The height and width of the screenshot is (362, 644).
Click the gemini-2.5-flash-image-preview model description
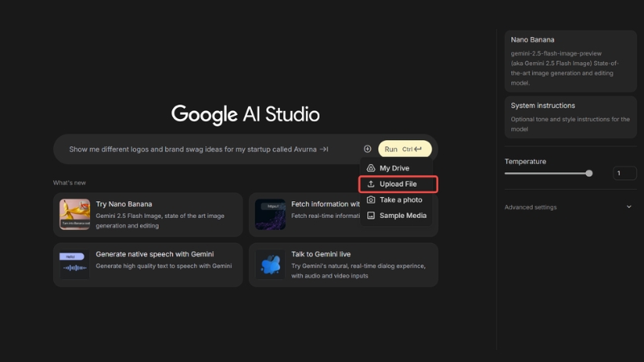pos(565,68)
